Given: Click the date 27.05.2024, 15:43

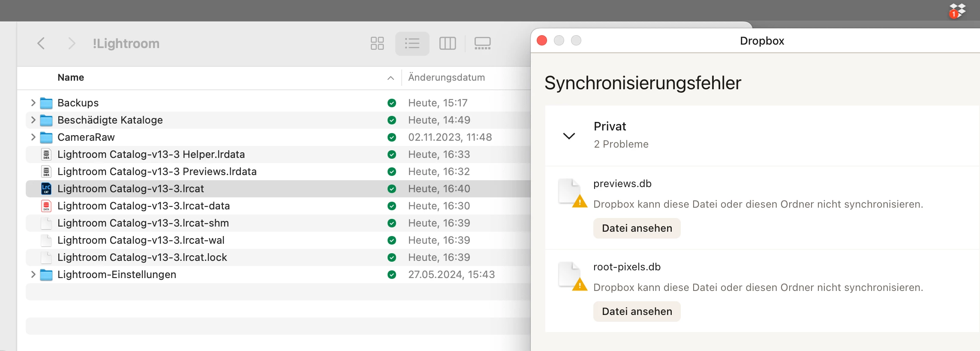Looking at the screenshot, I should pos(451,275).
